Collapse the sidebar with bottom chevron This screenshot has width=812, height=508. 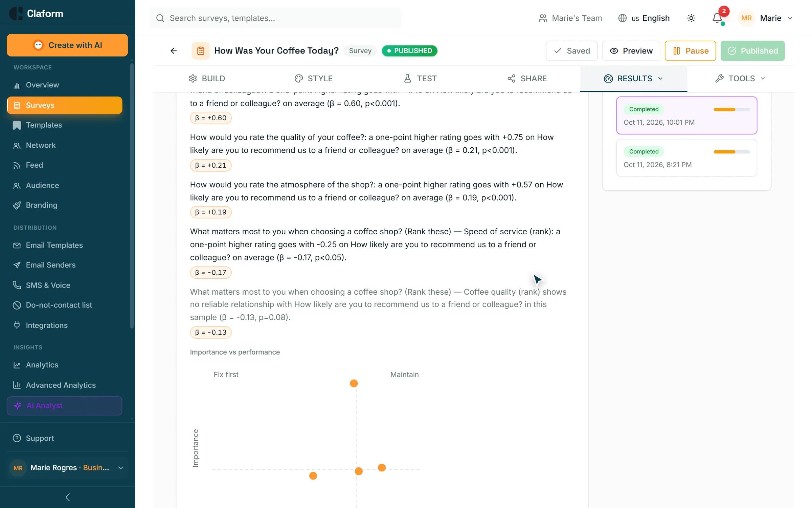(x=68, y=497)
